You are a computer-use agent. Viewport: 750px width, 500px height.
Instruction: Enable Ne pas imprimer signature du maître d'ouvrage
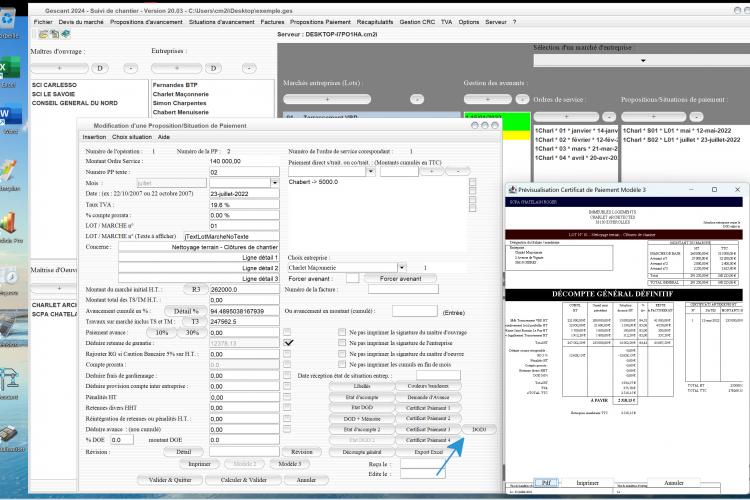tap(342, 332)
